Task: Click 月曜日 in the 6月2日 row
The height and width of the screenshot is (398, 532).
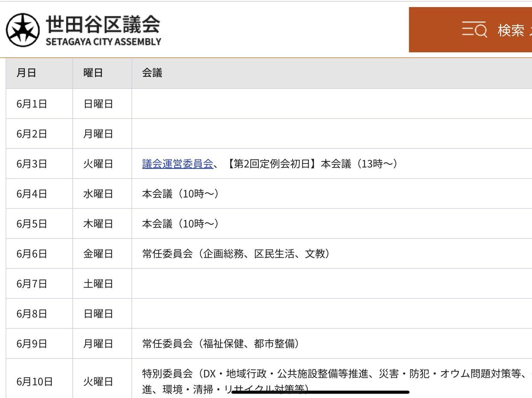Action: click(x=98, y=134)
